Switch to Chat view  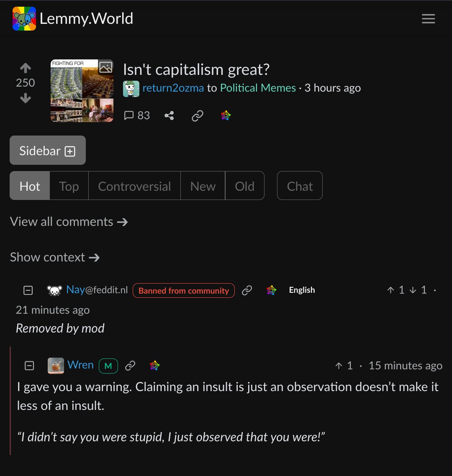tap(300, 186)
